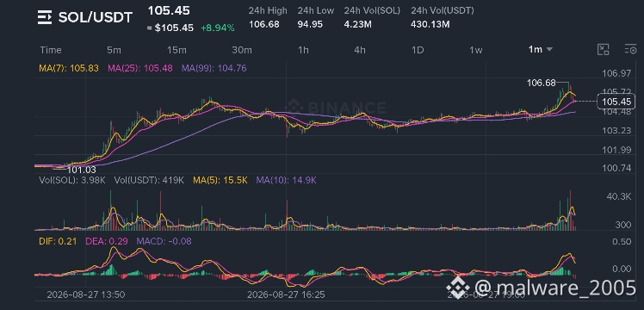The height and width of the screenshot is (310, 644).
Task: Click the Vol(SOL): 3.98K label
Action: 73,180
